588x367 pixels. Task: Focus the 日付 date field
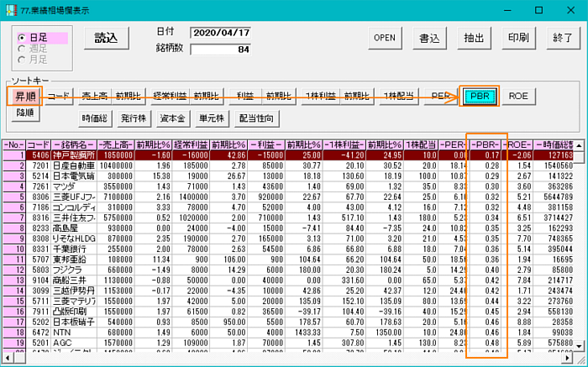pos(220,33)
